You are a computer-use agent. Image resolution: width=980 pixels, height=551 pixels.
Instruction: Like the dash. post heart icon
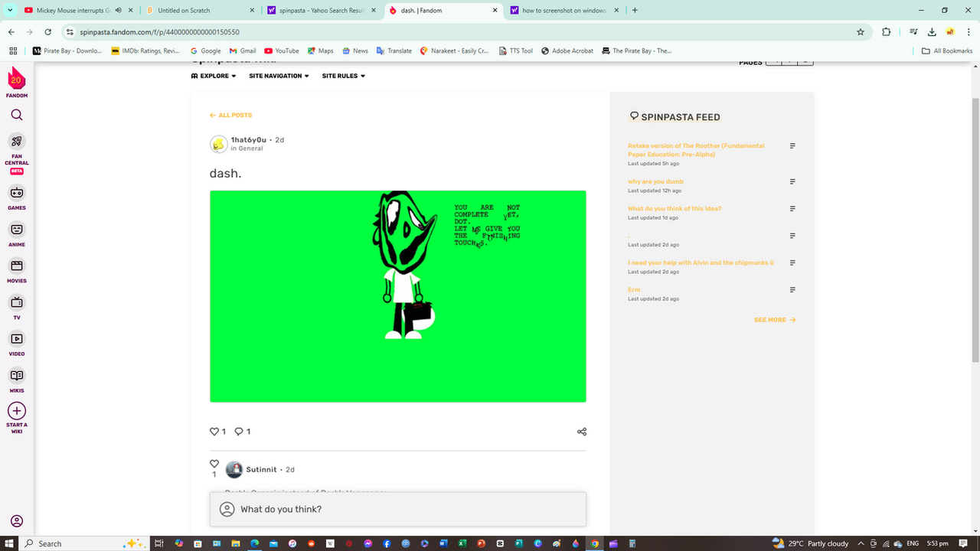pos(214,432)
